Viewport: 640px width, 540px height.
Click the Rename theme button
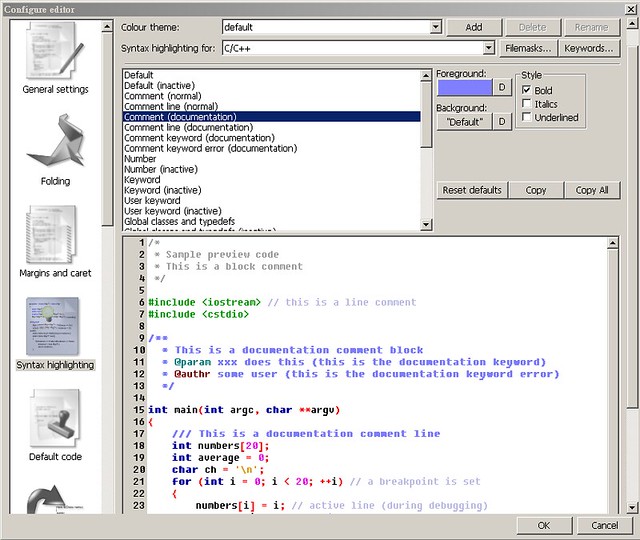[x=591, y=27]
